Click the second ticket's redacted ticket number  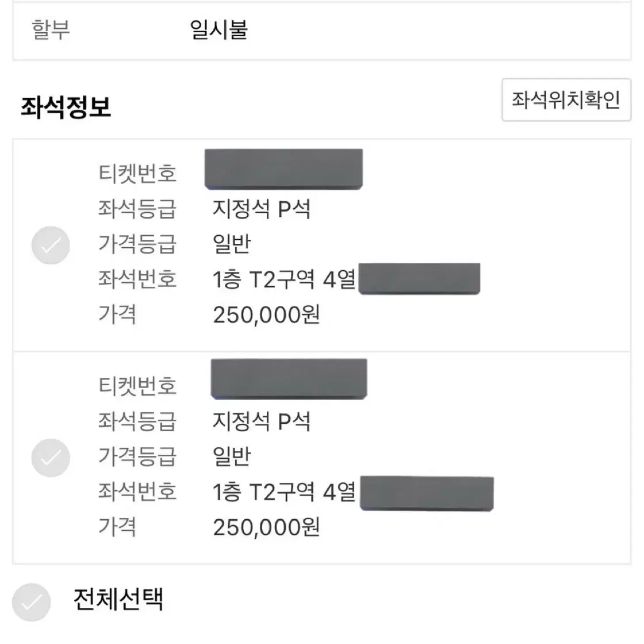click(x=289, y=379)
